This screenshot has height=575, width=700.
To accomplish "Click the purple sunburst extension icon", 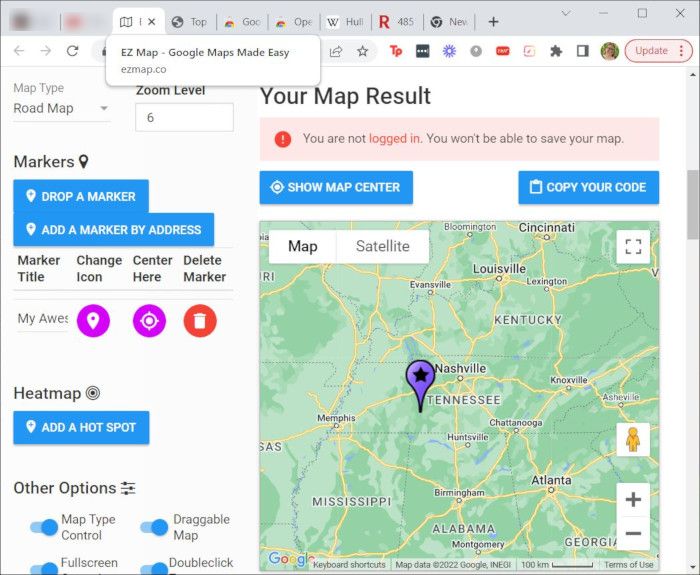I will [x=449, y=51].
